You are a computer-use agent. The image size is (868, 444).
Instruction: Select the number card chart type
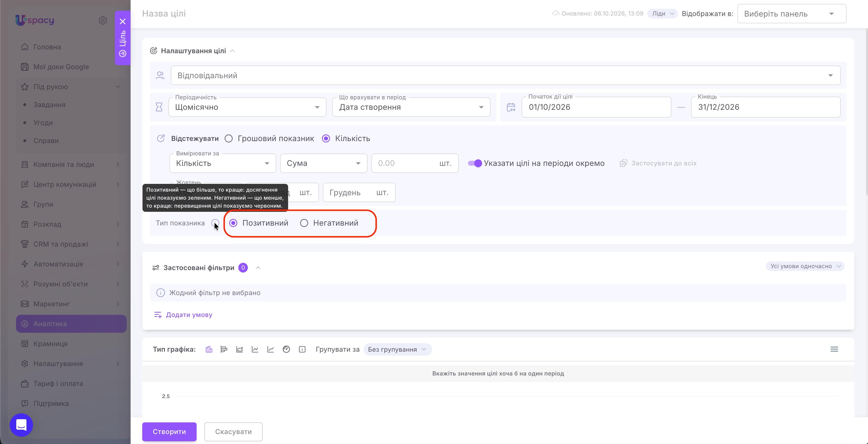(x=302, y=349)
